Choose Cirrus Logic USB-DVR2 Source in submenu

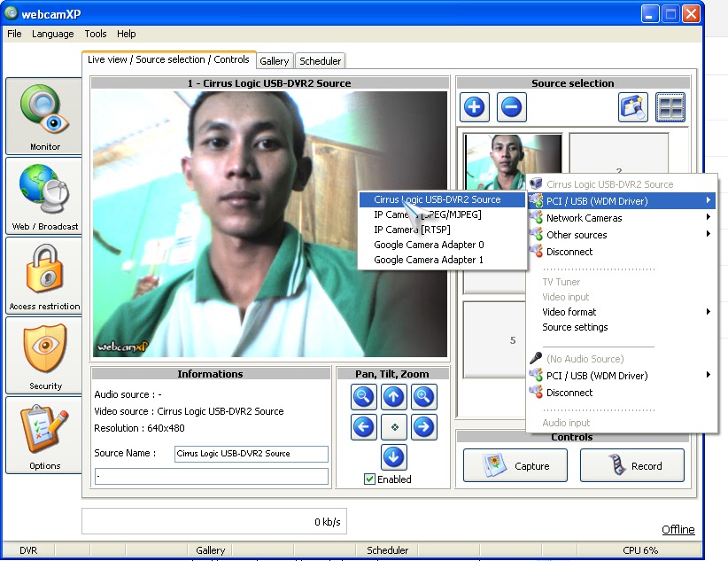tap(442, 199)
